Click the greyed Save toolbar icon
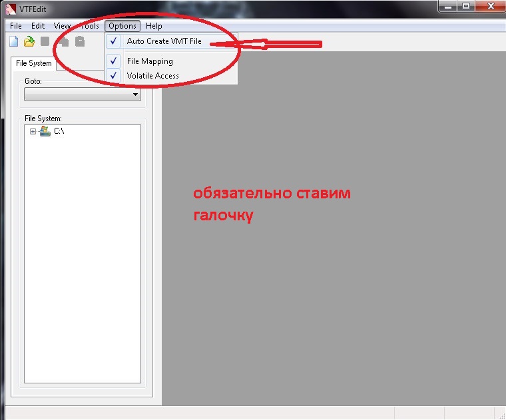The width and height of the screenshot is (506, 420). click(45, 41)
